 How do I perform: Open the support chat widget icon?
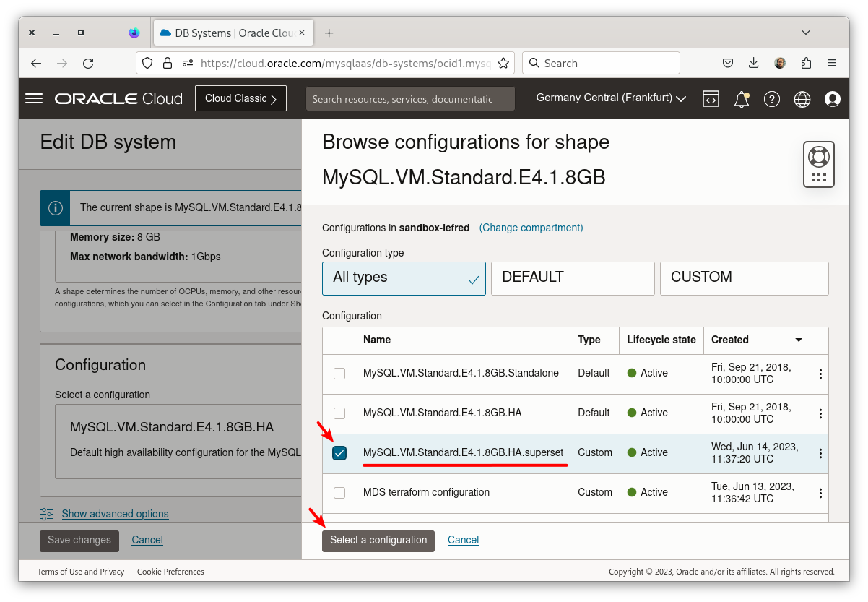[818, 164]
